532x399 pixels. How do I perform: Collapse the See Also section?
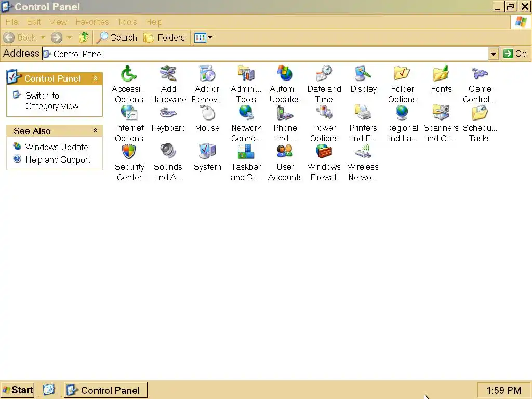click(x=96, y=130)
